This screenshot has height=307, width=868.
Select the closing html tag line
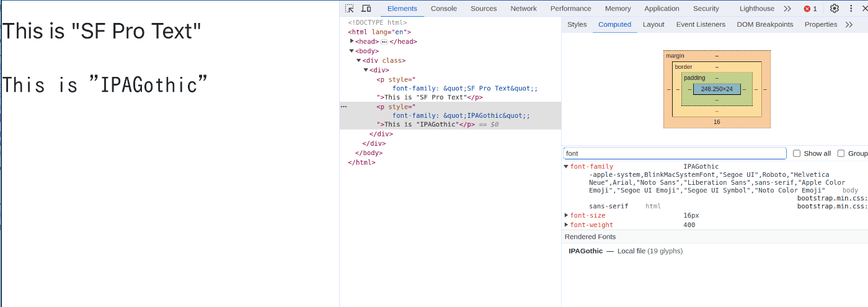[x=361, y=162]
